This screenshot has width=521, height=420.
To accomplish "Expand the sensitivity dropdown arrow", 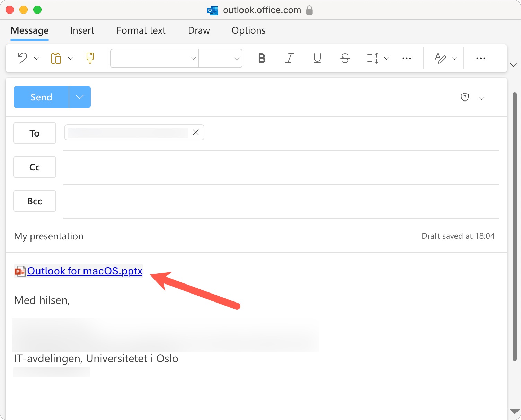I will pyautogui.click(x=482, y=99).
